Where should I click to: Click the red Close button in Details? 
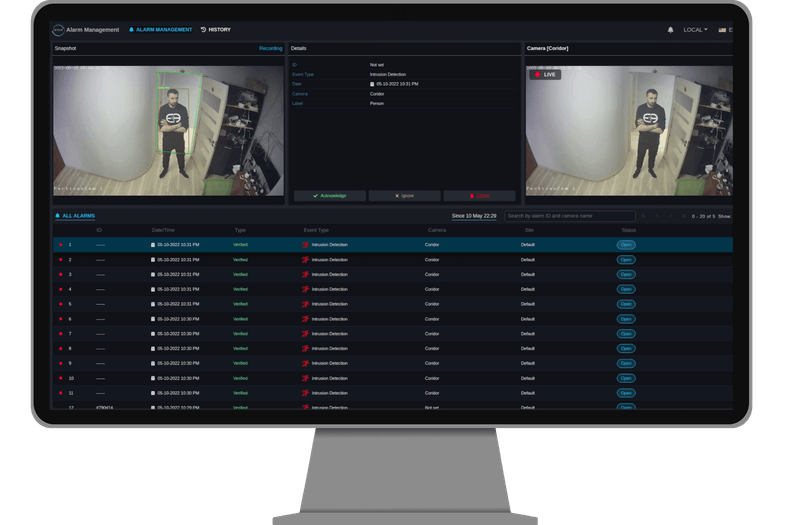(x=479, y=196)
